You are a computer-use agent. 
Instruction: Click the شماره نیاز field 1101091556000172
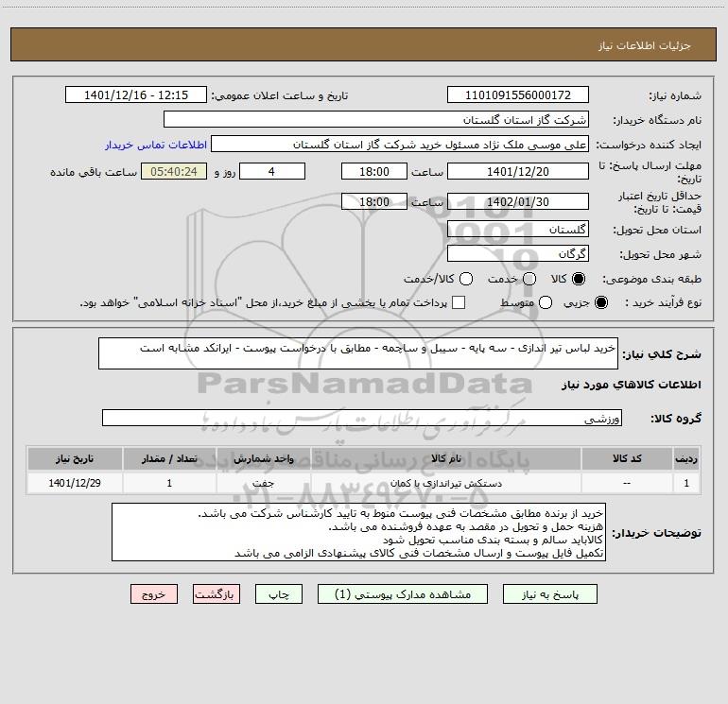pos(518,94)
